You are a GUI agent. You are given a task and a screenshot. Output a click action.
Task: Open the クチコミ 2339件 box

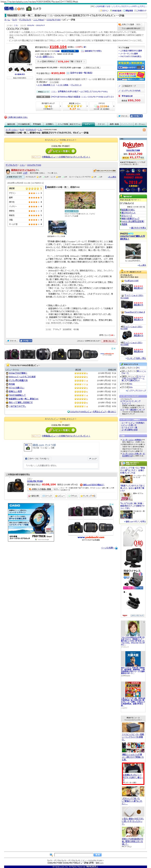pos(102,106)
